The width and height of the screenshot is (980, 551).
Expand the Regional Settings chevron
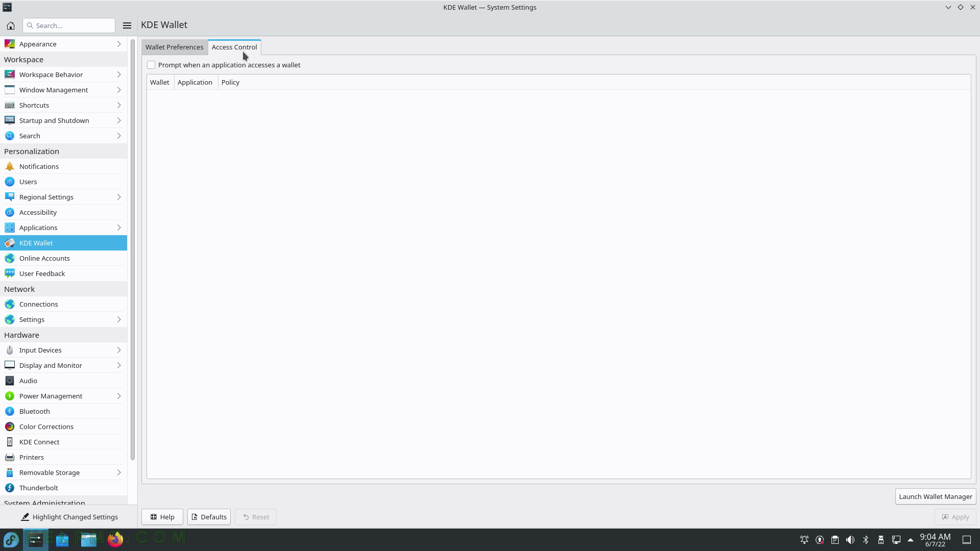tap(119, 197)
